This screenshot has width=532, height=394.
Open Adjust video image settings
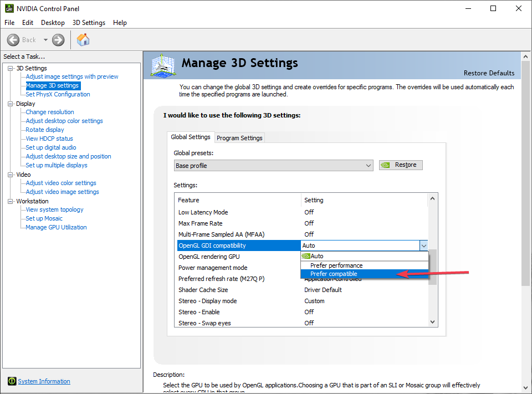tap(63, 192)
